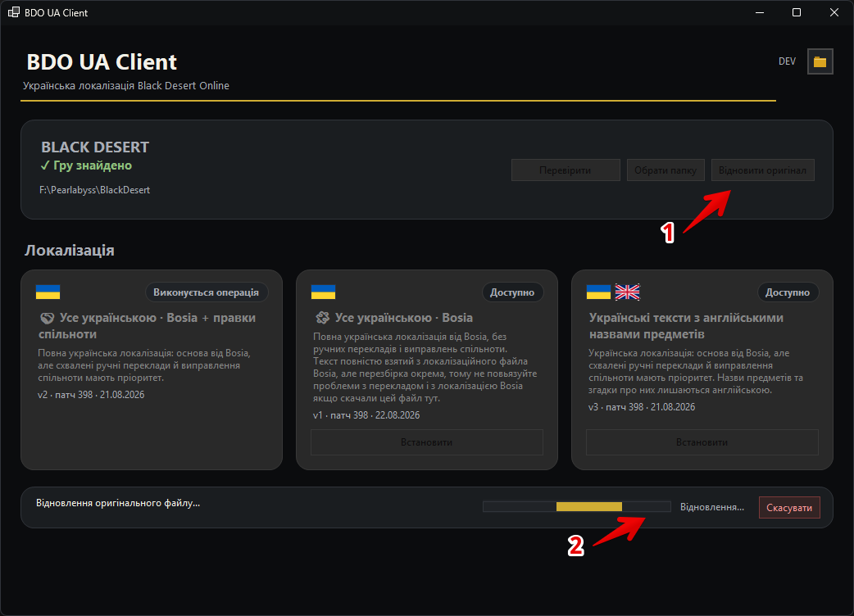This screenshot has height=616, width=854.
Task: Click the puzzle icon beside Усе українською · Bosia
Action: 323,317
